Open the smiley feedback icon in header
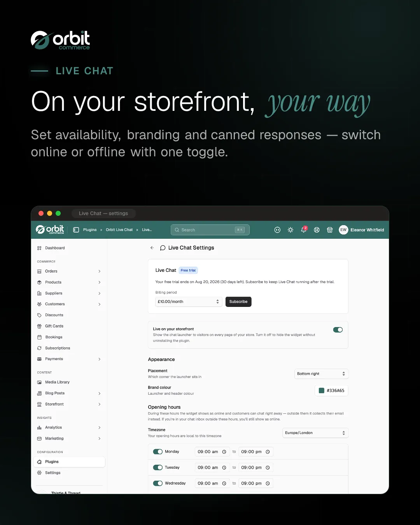This screenshot has width=420, height=525. [x=277, y=230]
